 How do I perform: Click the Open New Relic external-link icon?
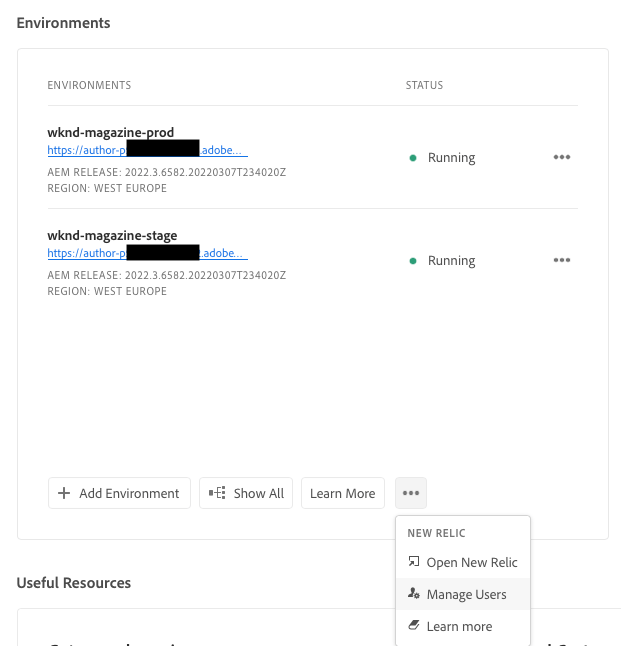(x=413, y=562)
